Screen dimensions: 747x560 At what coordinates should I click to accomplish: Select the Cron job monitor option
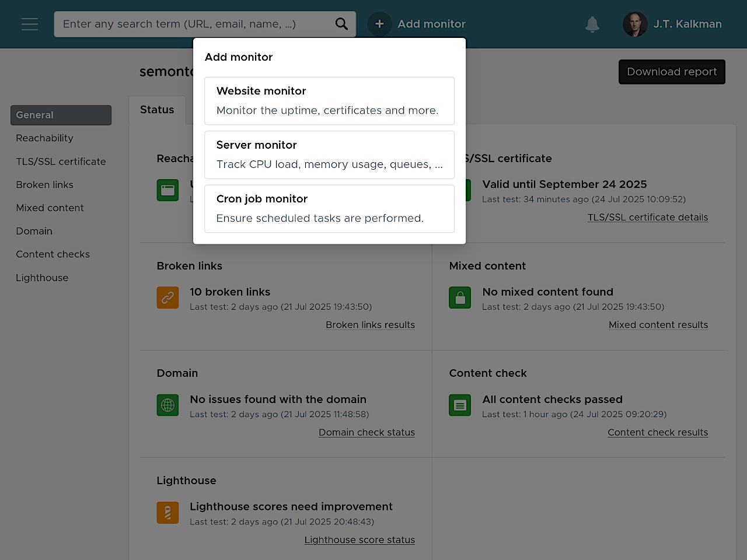point(329,209)
